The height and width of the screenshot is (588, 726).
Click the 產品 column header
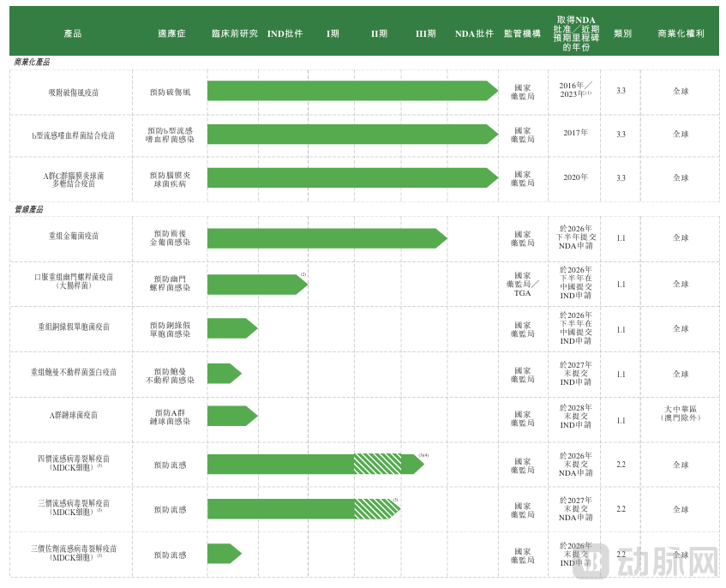click(x=73, y=33)
